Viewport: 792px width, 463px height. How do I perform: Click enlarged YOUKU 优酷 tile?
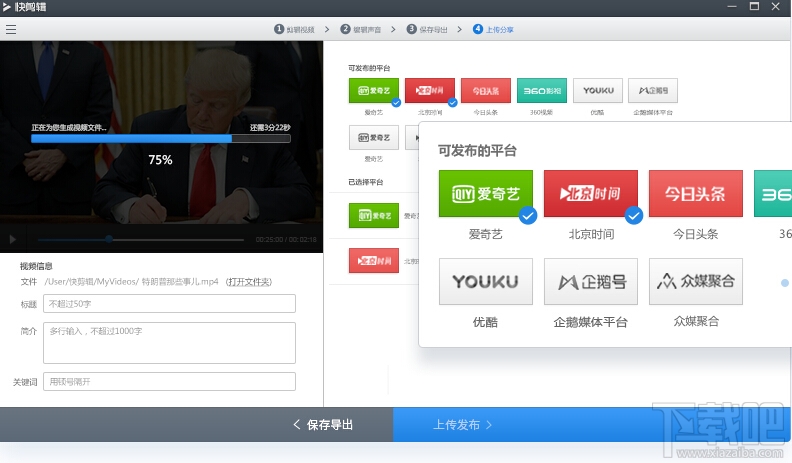[486, 282]
